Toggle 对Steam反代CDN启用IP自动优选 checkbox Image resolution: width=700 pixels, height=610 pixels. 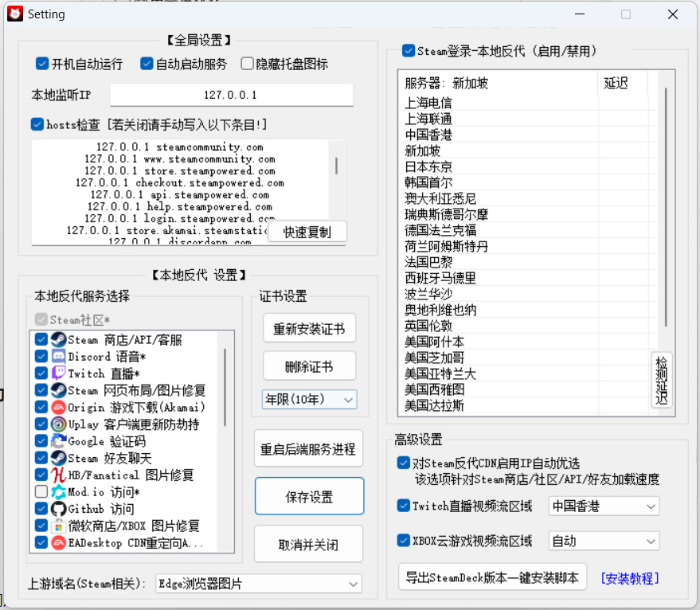(403, 463)
